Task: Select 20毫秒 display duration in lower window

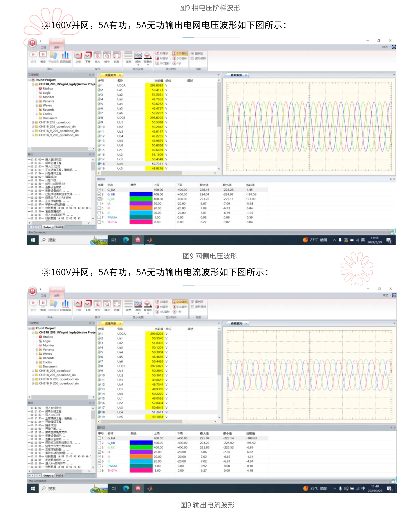Action: [x=162, y=302]
